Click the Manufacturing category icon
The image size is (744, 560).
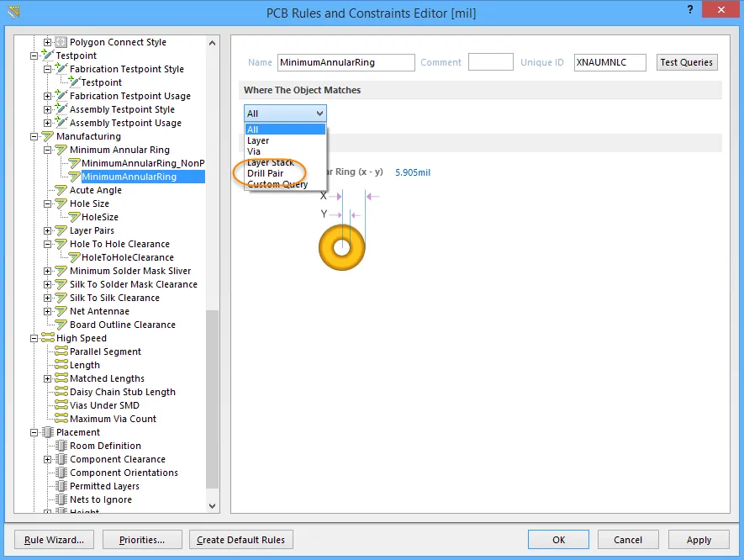(x=47, y=136)
